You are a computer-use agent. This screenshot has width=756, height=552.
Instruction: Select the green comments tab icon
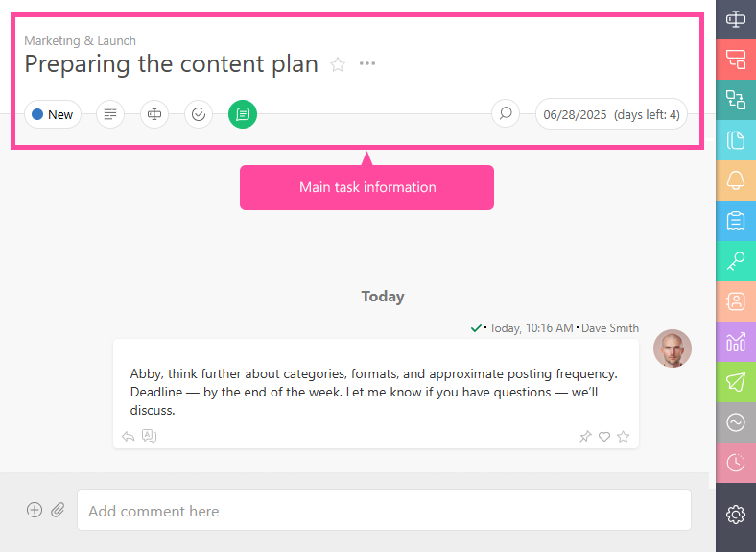coord(243,114)
